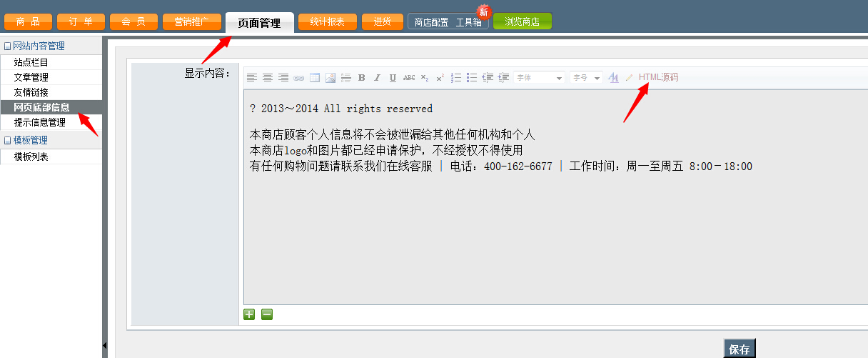868x358 pixels.
Task: Click the green minus icon below editor
Action: click(x=267, y=314)
